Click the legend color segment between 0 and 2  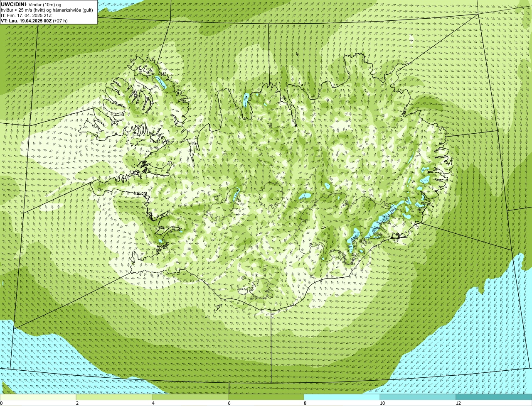tap(38, 397)
